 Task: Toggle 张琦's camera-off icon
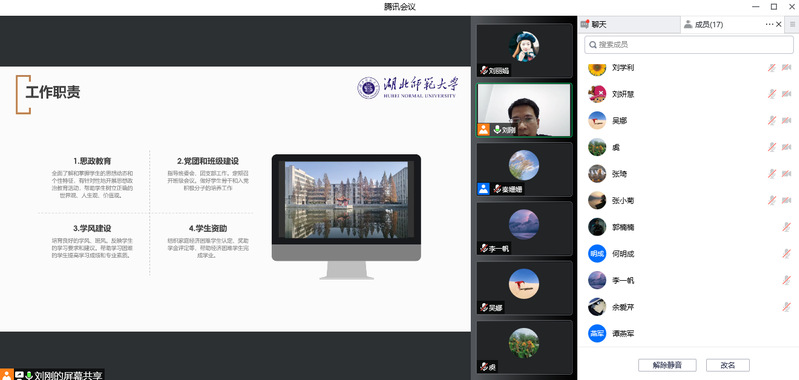pos(786,174)
